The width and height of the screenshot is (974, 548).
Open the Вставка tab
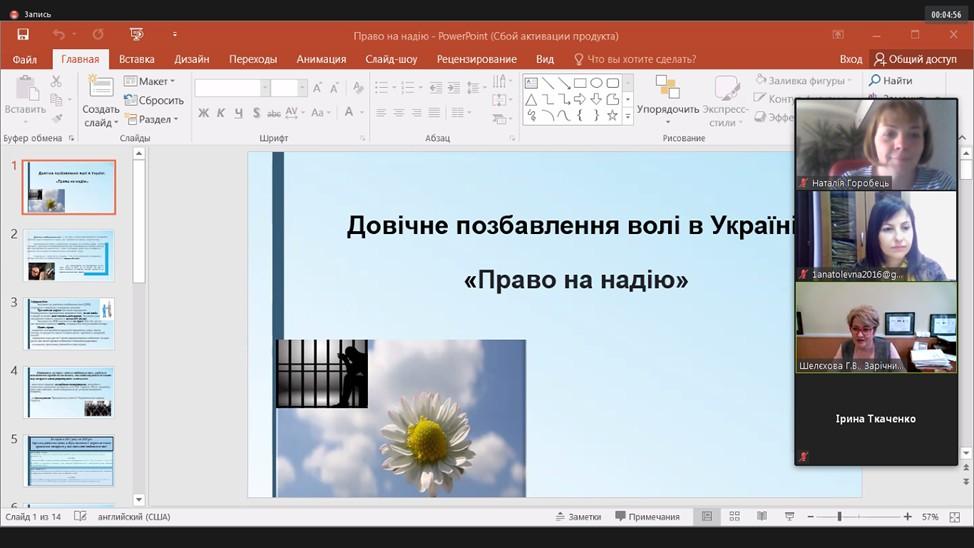[x=136, y=59]
